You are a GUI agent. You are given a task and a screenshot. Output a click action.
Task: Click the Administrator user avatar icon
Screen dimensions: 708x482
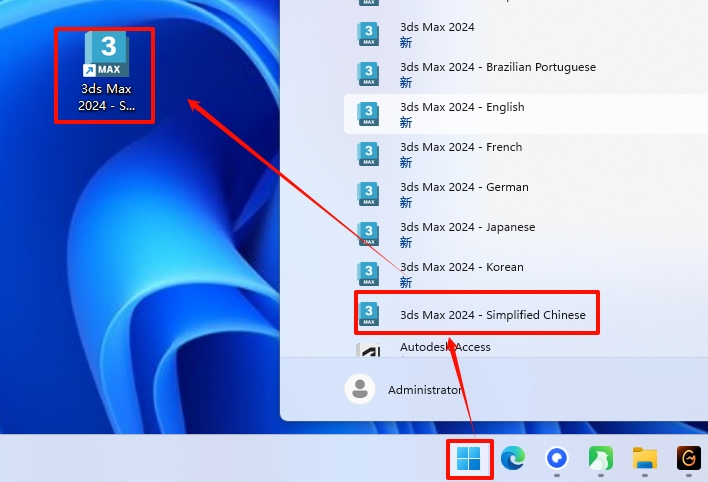(360, 389)
